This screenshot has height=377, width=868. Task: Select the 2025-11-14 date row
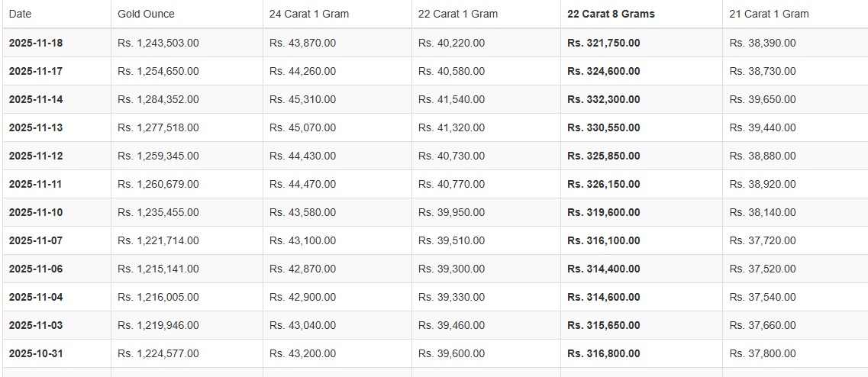point(36,99)
